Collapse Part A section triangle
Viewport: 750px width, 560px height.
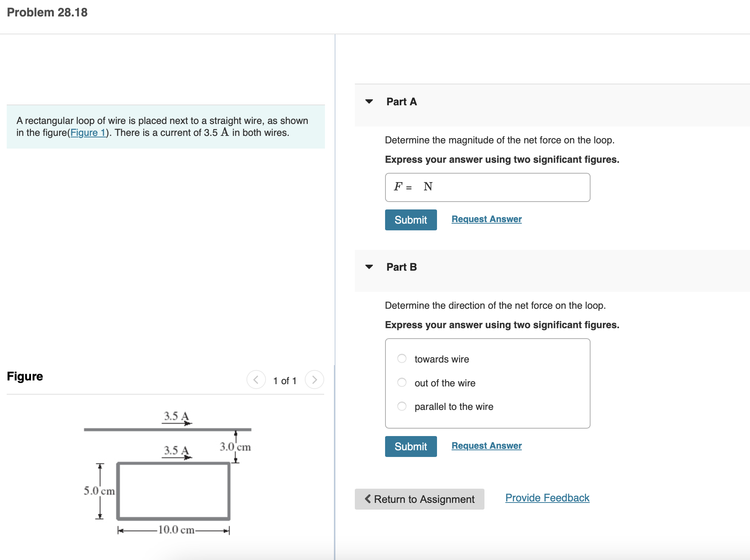tap(369, 101)
